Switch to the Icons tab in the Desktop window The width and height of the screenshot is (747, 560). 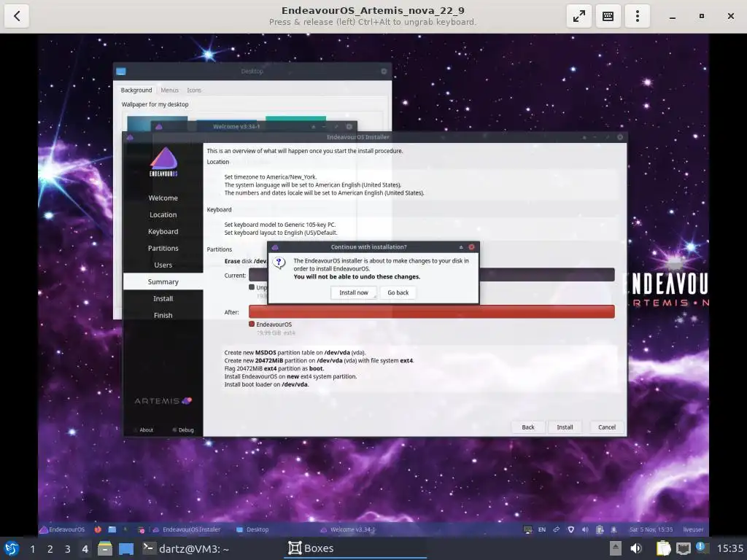(x=194, y=90)
